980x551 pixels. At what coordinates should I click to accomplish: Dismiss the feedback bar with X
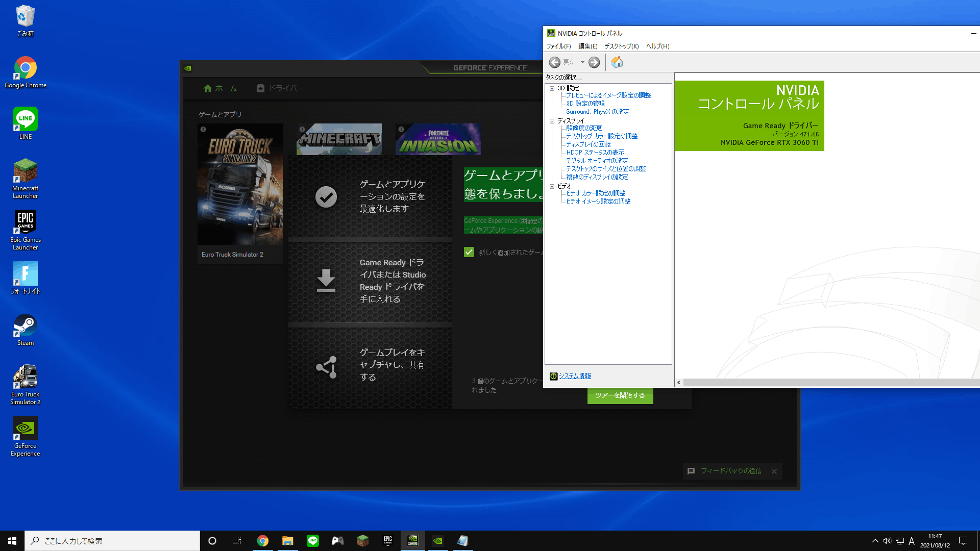[x=774, y=471]
